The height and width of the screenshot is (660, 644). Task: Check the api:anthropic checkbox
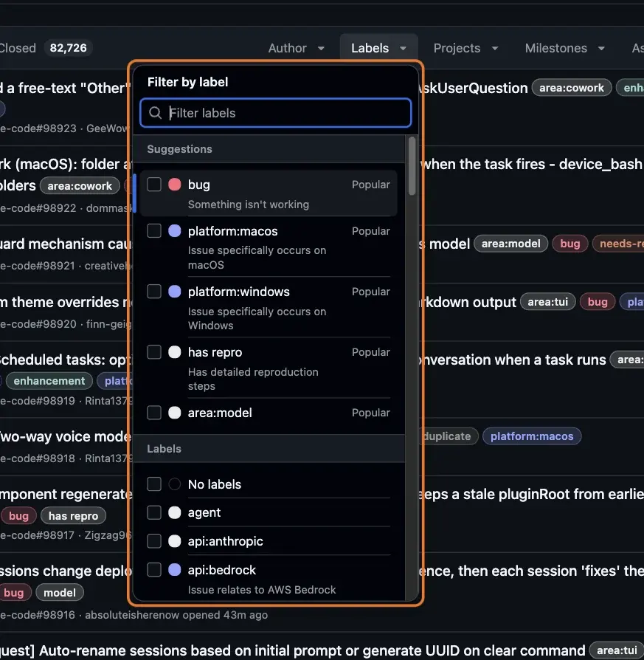click(x=154, y=541)
